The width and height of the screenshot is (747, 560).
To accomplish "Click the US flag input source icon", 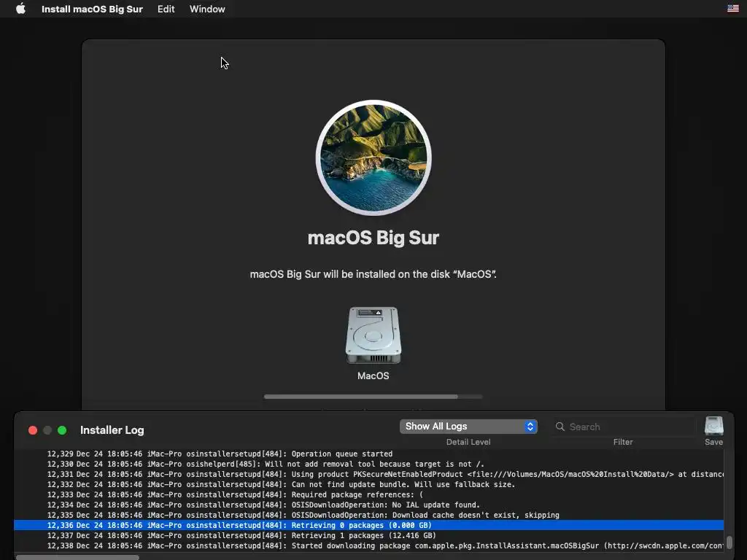I will coord(732,8).
